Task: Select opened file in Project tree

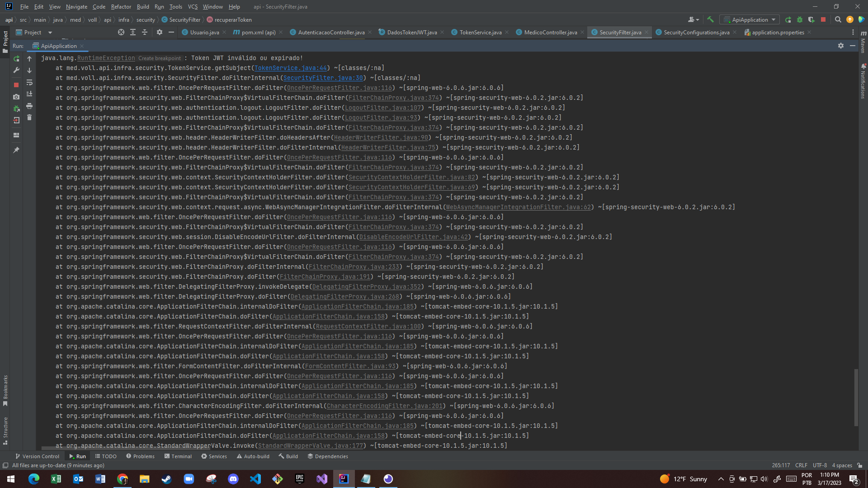Action: click(121, 33)
